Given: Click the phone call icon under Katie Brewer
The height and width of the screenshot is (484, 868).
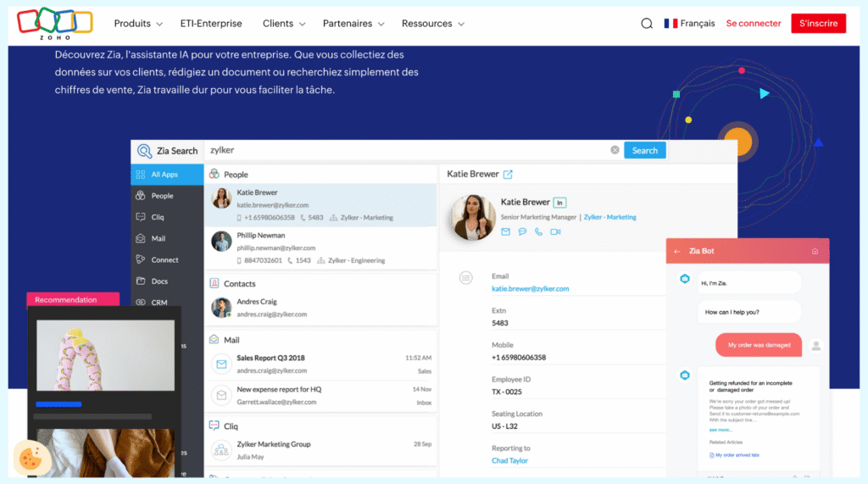Looking at the screenshot, I should click(x=538, y=231).
